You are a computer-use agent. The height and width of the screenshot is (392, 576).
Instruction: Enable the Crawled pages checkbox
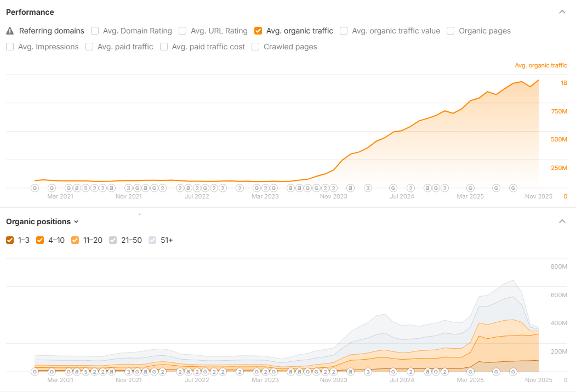255,47
